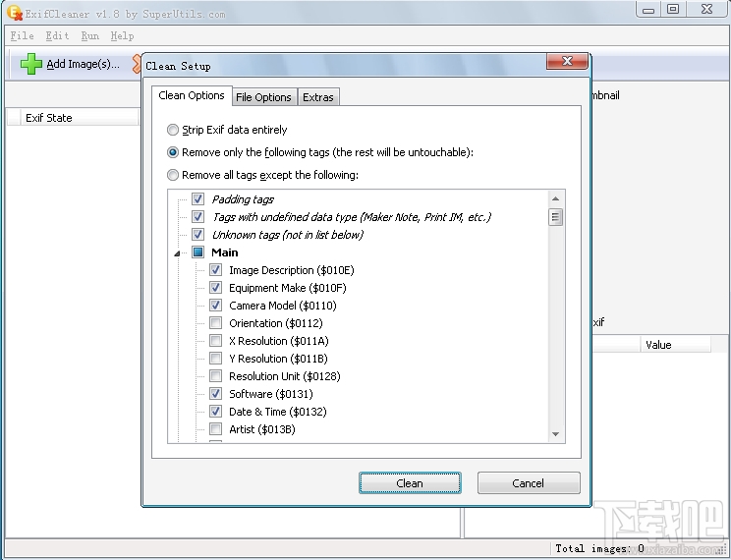The height and width of the screenshot is (560, 731).
Task: Open the Help menu
Action: (x=122, y=36)
